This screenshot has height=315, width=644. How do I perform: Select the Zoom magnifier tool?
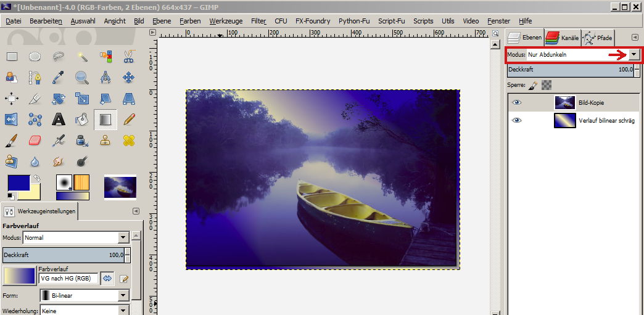click(x=82, y=77)
